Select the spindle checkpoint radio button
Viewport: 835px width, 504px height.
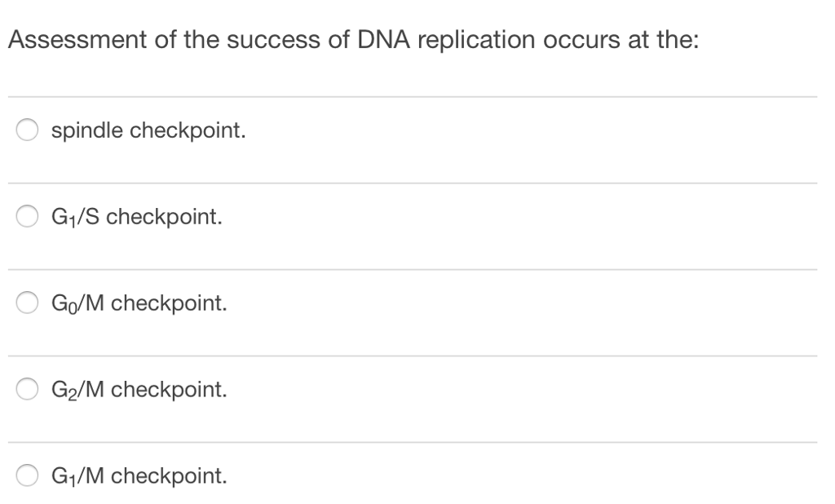tap(26, 129)
